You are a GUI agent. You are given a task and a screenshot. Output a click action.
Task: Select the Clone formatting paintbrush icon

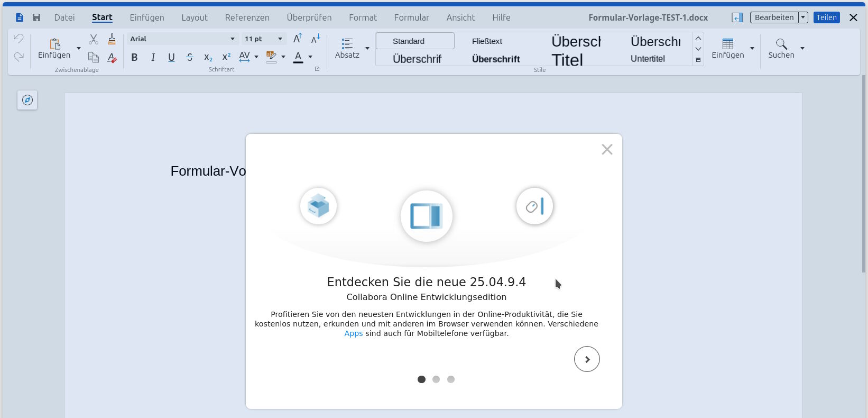tap(112, 39)
